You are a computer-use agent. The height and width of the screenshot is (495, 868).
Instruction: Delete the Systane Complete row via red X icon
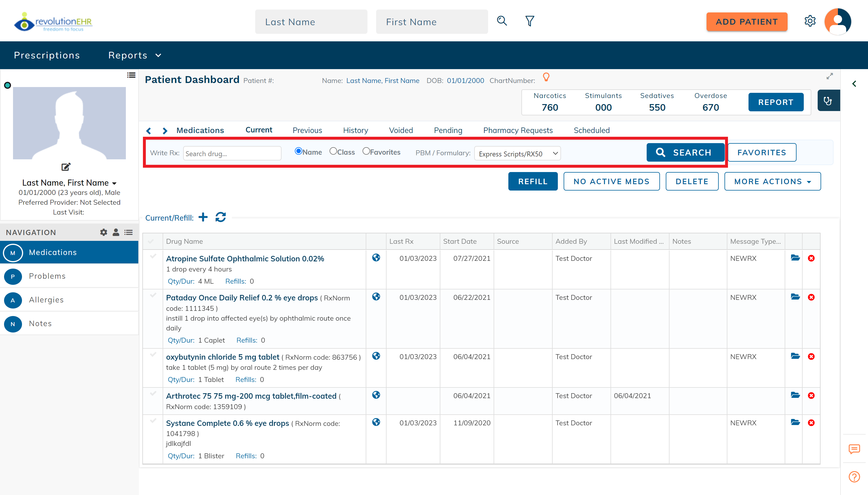811,423
